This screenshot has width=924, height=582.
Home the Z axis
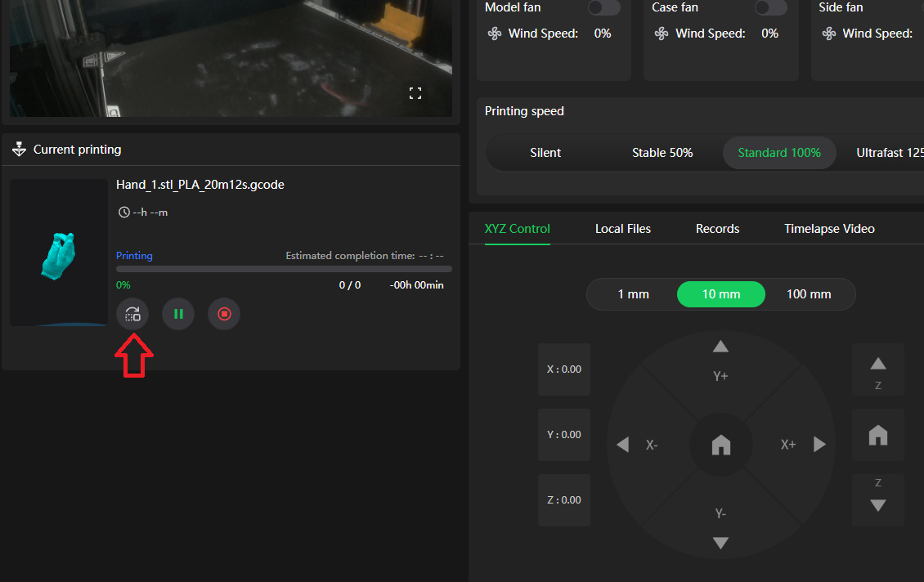pyautogui.click(x=877, y=435)
